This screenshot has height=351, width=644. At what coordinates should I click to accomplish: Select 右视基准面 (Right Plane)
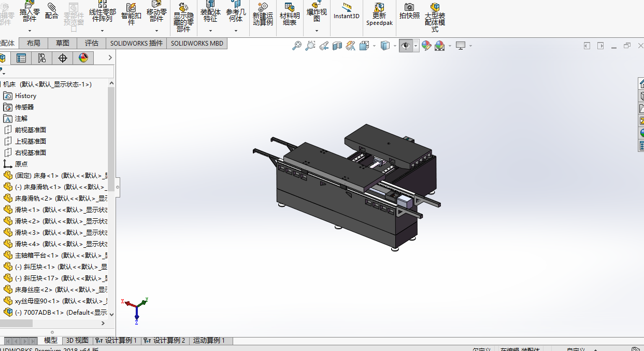(x=30, y=153)
